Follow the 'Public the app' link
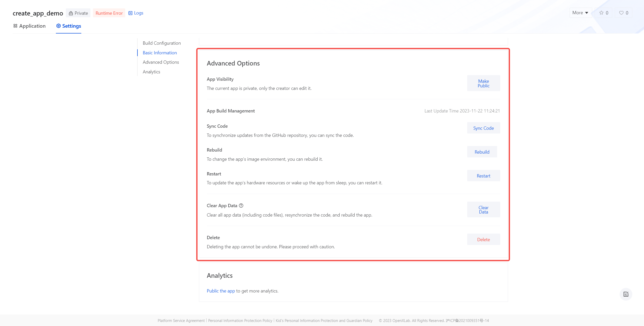 point(221,291)
